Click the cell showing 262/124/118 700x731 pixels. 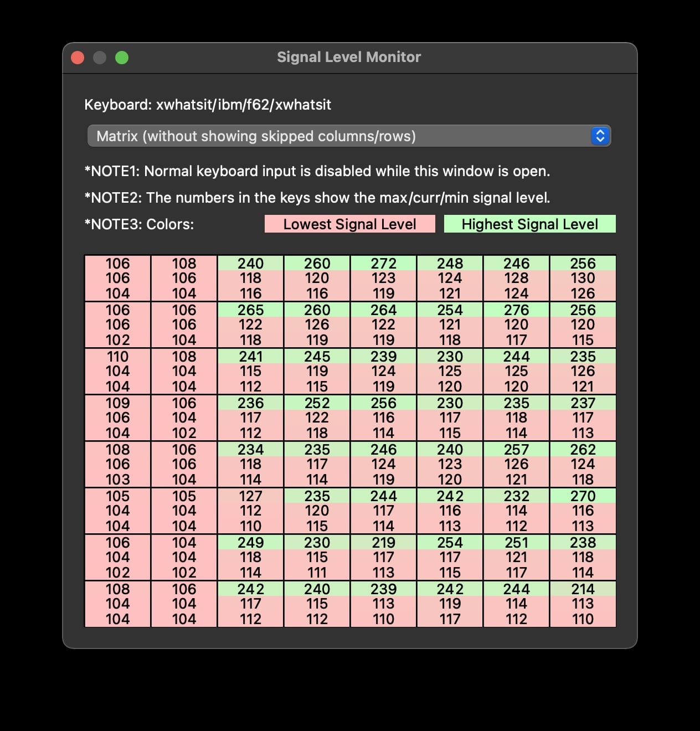[583, 465]
